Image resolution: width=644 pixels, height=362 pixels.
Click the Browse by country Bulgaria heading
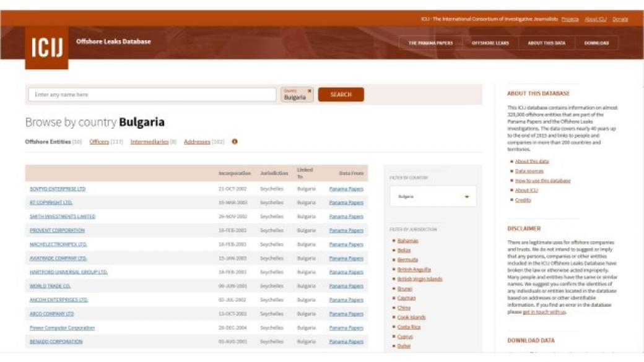pos(95,122)
